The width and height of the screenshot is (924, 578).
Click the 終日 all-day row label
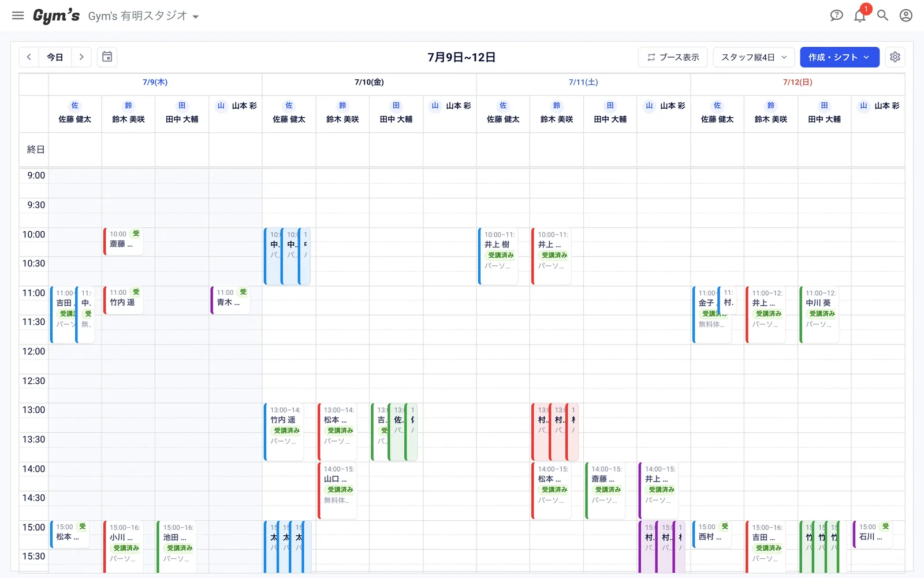[x=35, y=150]
